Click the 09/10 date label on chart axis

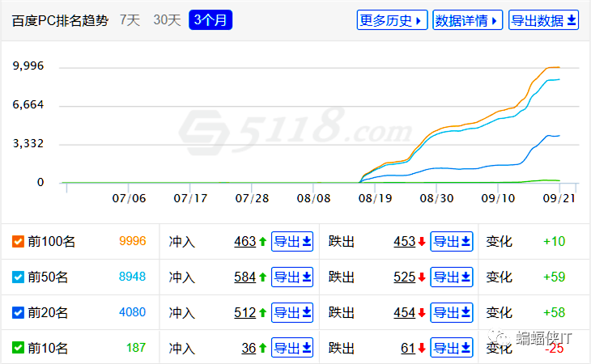(498, 198)
